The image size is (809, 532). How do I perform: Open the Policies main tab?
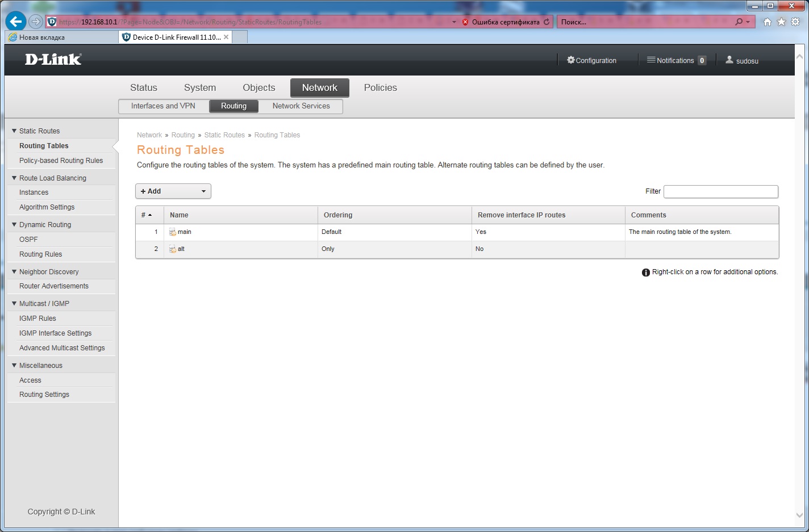coord(381,87)
